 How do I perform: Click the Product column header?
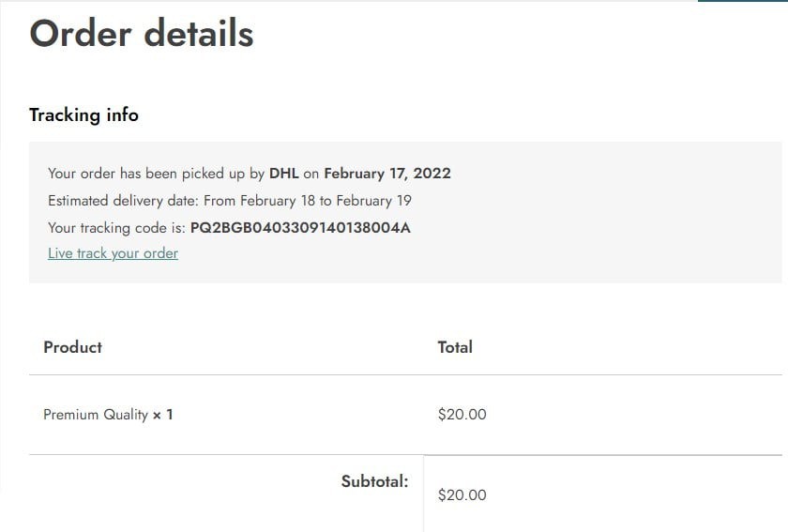click(x=72, y=347)
